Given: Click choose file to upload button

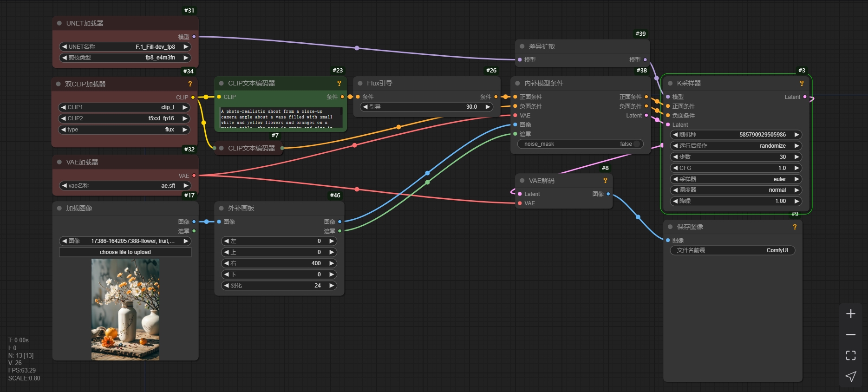Looking at the screenshot, I should [125, 252].
